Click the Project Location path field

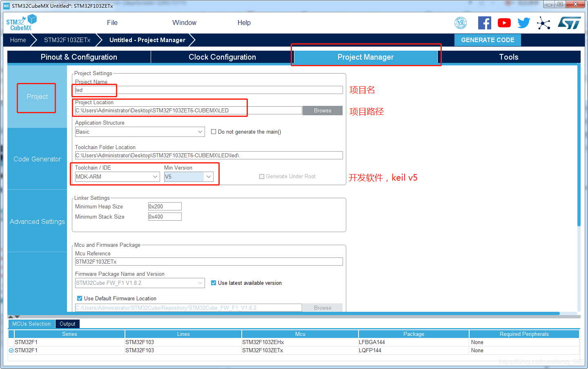pyautogui.click(x=188, y=110)
